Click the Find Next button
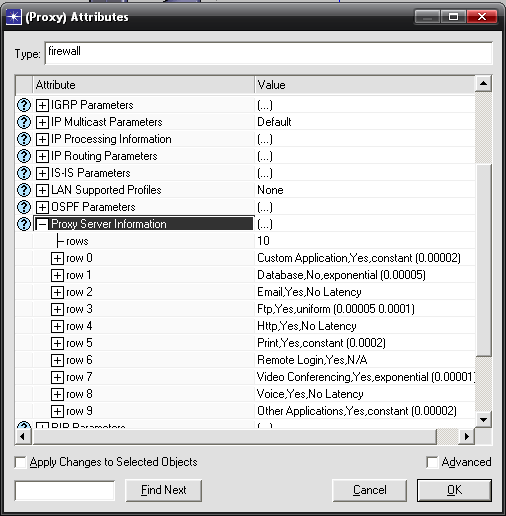Screen dimensions: 506x516 (x=163, y=490)
